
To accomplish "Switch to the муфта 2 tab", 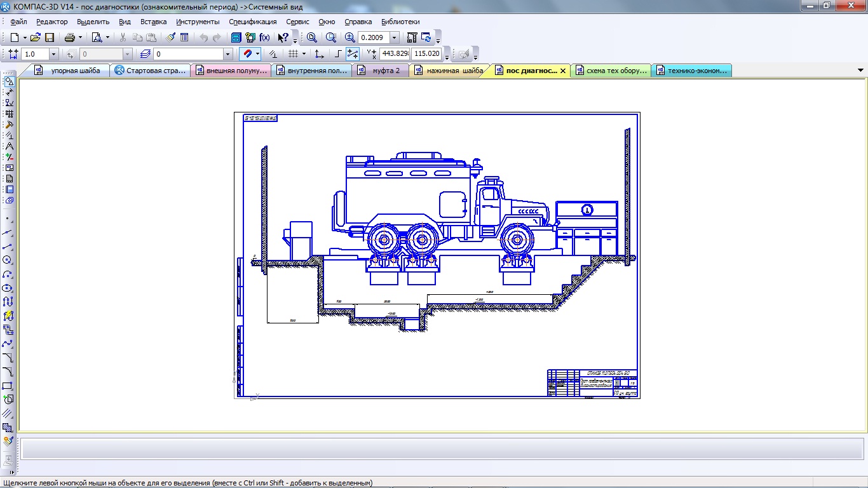I will (379, 71).
